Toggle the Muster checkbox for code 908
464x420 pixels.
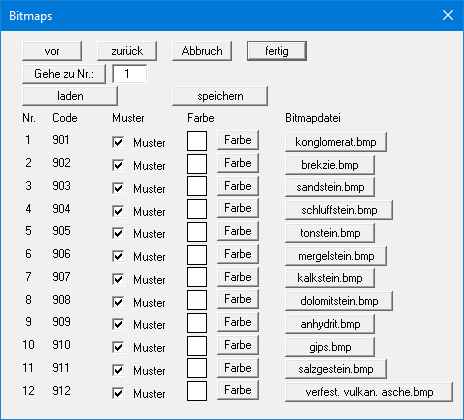118,302
